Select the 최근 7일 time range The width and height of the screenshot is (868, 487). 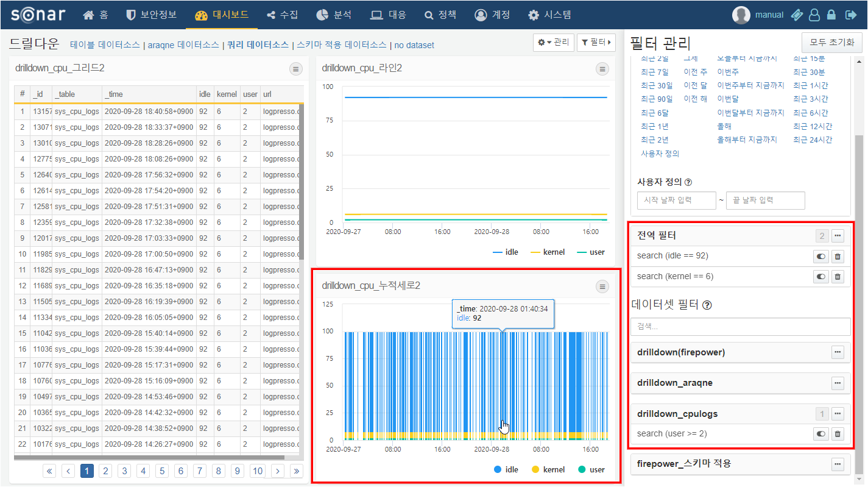point(654,72)
